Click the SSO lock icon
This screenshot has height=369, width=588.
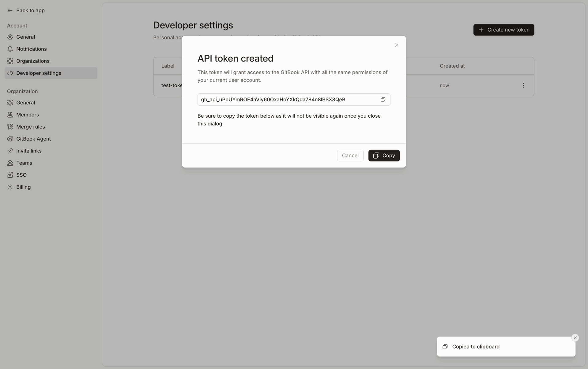pyautogui.click(x=10, y=175)
